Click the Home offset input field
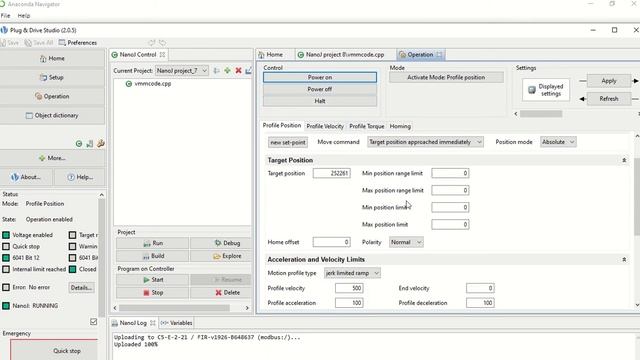Viewport: 640px width, 360px height. (x=331, y=242)
